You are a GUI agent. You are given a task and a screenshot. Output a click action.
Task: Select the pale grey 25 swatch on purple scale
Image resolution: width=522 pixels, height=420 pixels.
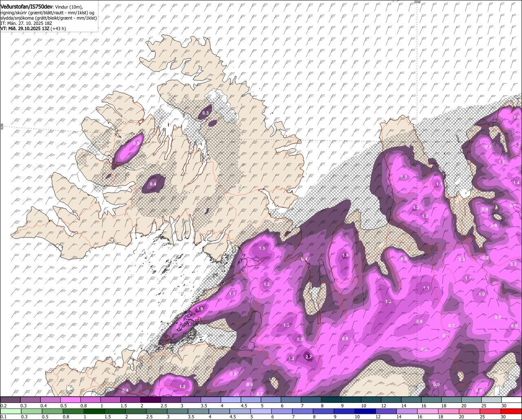click(x=491, y=400)
